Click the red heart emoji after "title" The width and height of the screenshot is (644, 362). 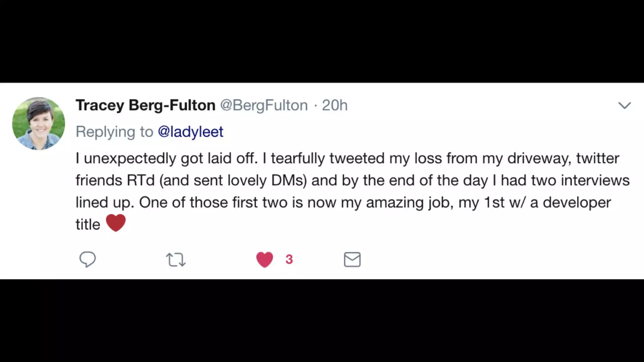pos(116,223)
